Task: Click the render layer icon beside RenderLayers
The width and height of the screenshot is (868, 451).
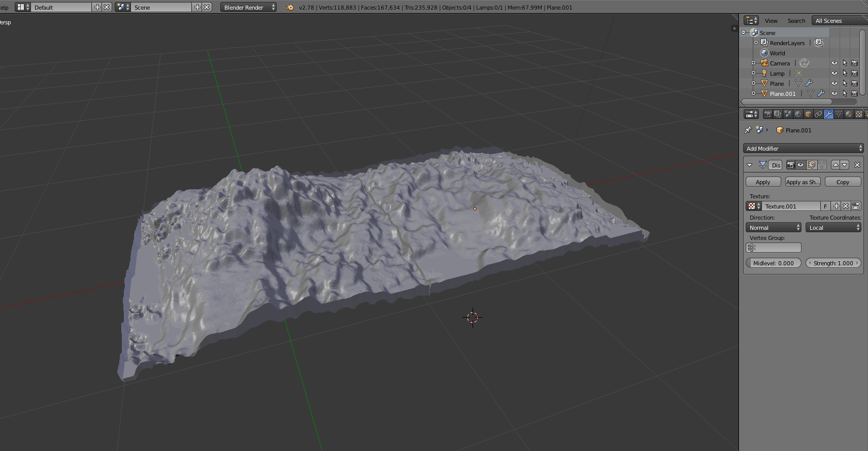Action: coord(819,43)
